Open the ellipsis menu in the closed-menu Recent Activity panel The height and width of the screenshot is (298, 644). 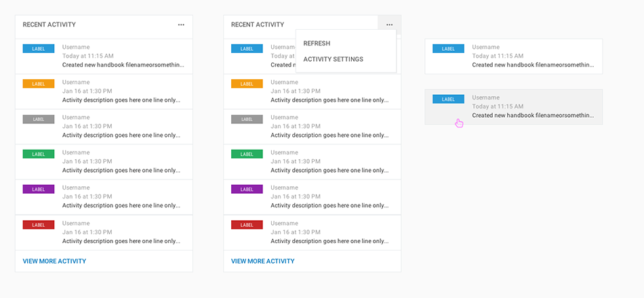coord(181,25)
